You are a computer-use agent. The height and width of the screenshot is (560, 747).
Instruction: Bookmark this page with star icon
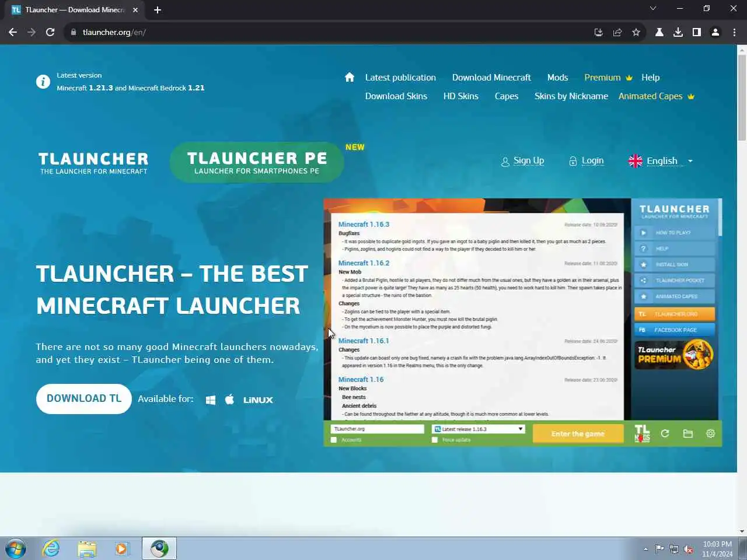pyautogui.click(x=636, y=32)
